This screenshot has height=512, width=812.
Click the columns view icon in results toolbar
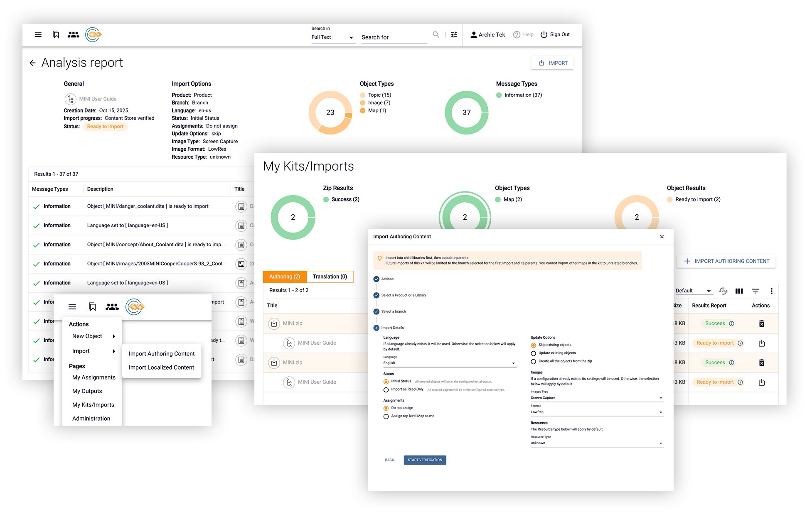point(739,291)
